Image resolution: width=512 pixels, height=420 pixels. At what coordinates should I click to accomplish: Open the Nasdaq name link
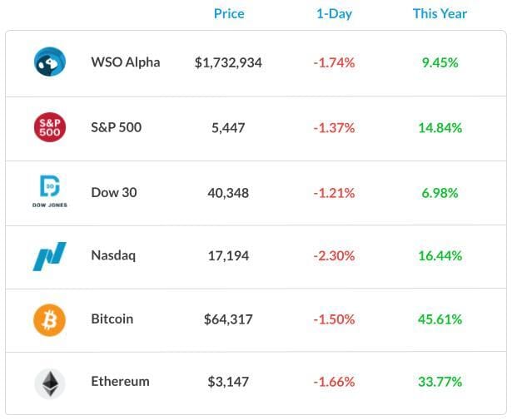click(x=113, y=255)
